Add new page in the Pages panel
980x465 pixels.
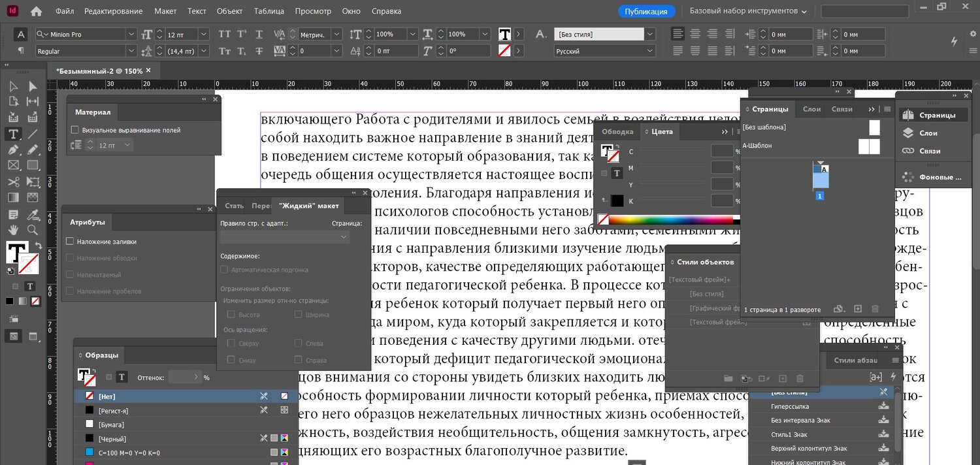(x=858, y=309)
